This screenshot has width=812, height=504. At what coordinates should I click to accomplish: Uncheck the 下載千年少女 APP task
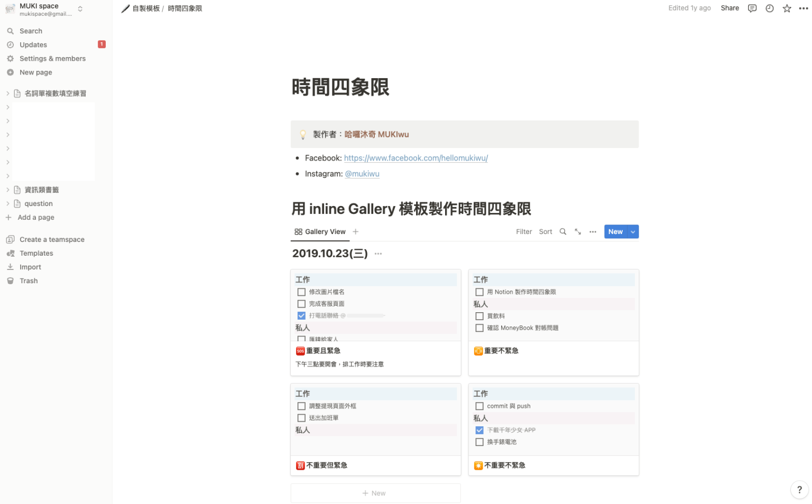479,430
